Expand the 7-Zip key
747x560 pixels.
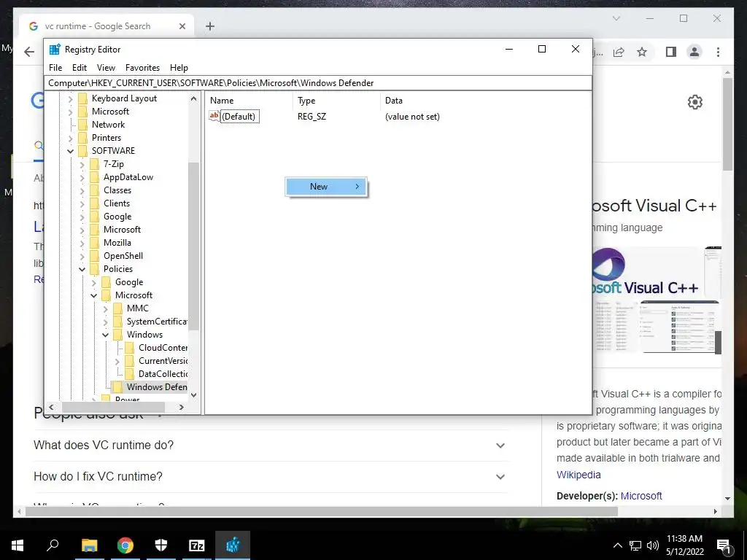(82, 164)
